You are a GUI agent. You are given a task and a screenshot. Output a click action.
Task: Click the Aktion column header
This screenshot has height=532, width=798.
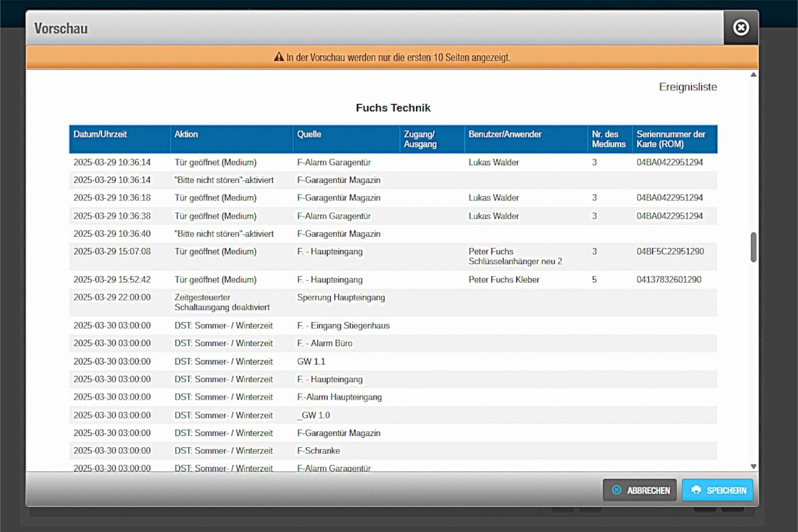[x=186, y=134]
